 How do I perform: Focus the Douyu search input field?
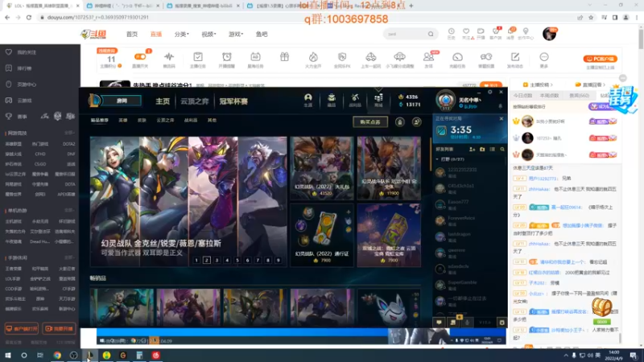tap(406, 34)
